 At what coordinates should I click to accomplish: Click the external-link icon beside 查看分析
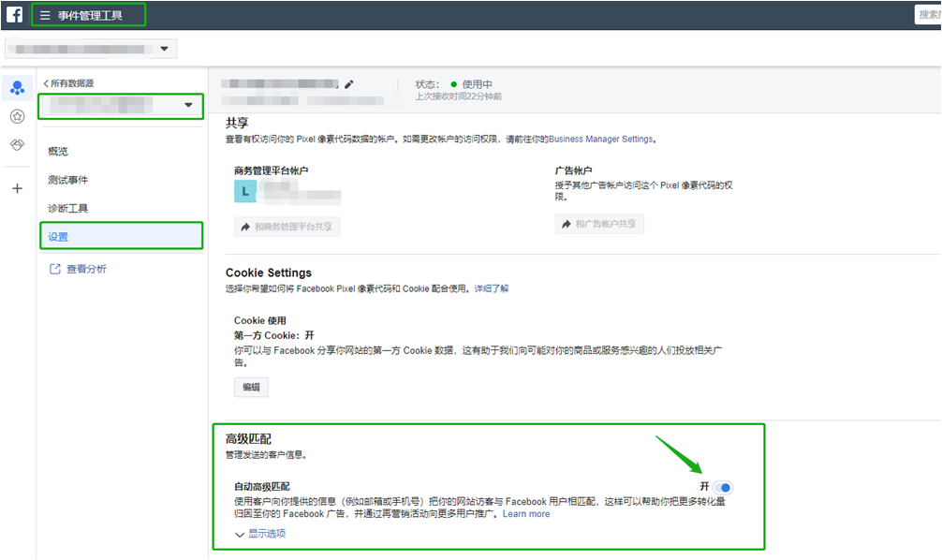pyautogui.click(x=54, y=269)
